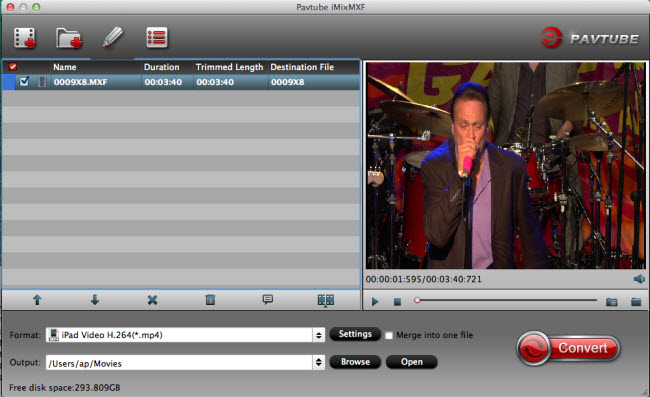Open the Edit pencil tool

(x=113, y=37)
